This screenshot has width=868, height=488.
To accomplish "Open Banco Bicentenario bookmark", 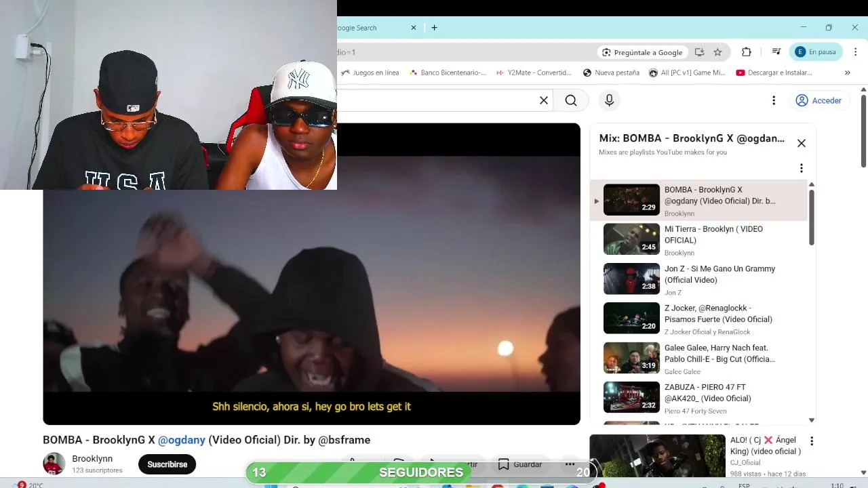I will [448, 73].
